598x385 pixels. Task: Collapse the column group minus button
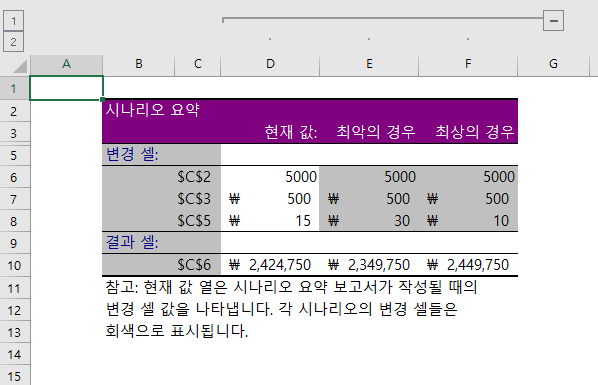tap(553, 21)
